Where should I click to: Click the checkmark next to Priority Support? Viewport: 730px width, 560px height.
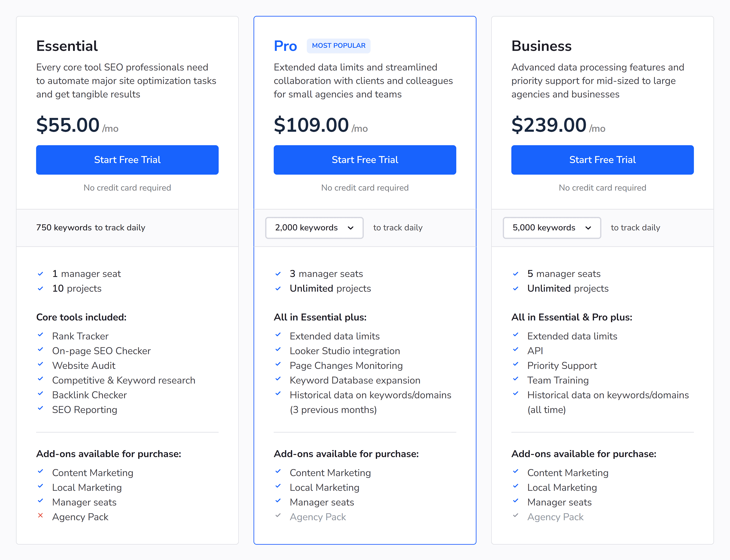click(516, 365)
